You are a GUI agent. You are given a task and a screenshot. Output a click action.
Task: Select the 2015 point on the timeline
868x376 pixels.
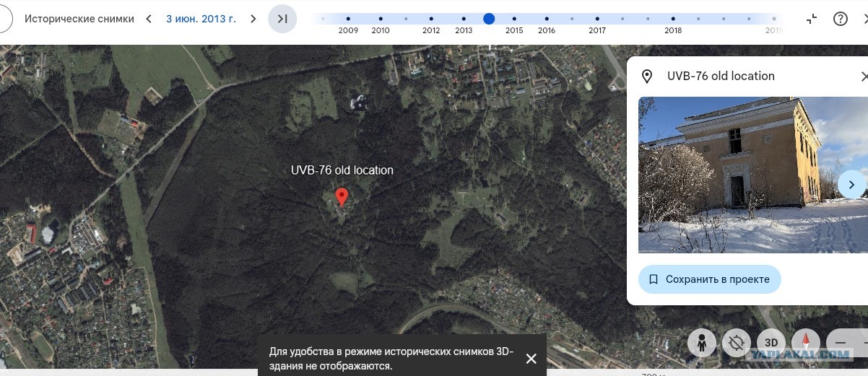514,19
